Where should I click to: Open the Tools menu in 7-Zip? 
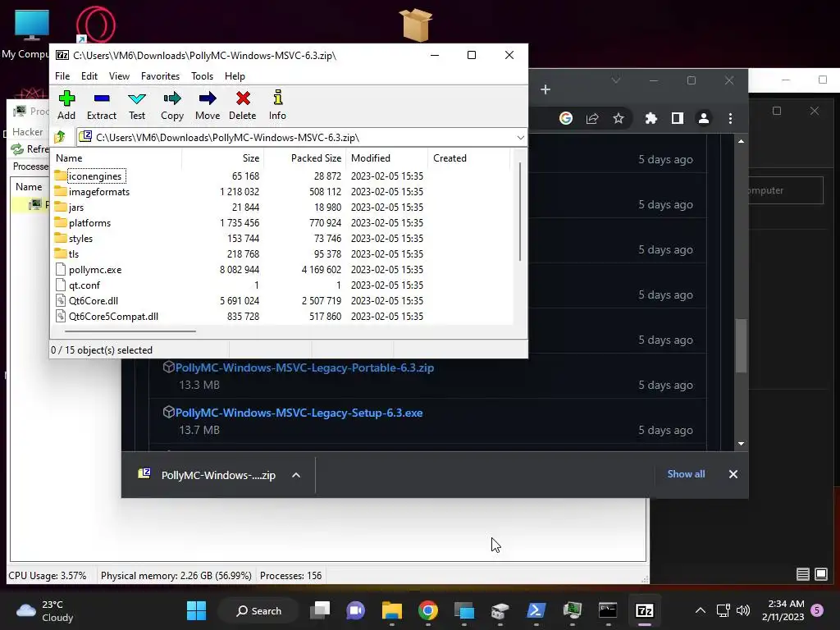202,76
